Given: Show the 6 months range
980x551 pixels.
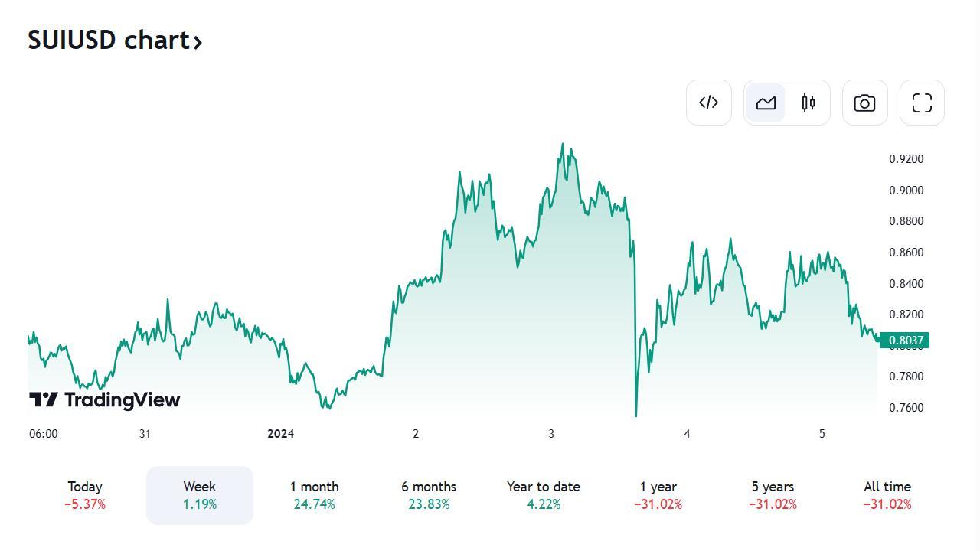Looking at the screenshot, I should click(429, 495).
